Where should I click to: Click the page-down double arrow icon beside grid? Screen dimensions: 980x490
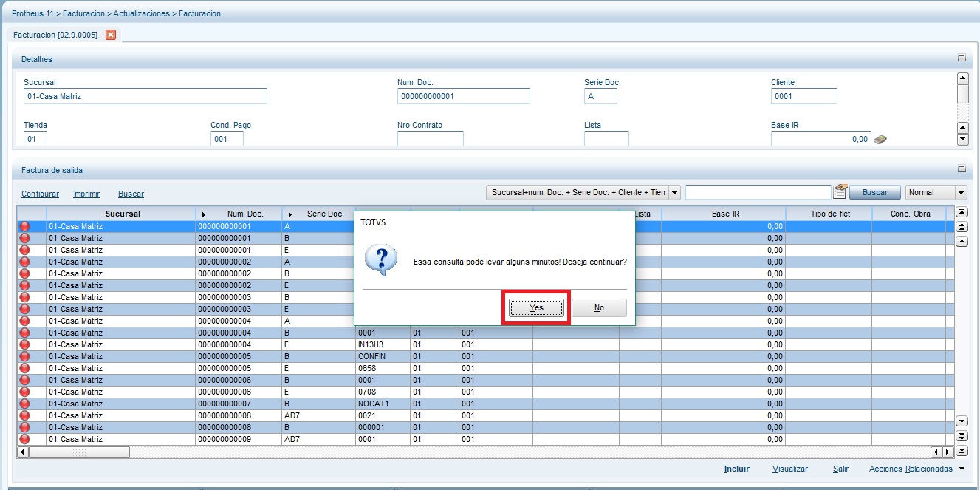pos(962,436)
